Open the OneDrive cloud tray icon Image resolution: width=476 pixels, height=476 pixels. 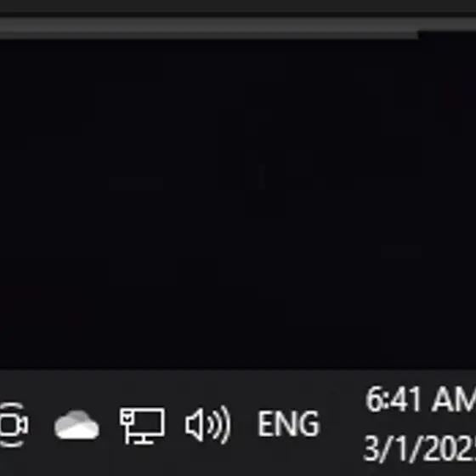pos(76,424)
